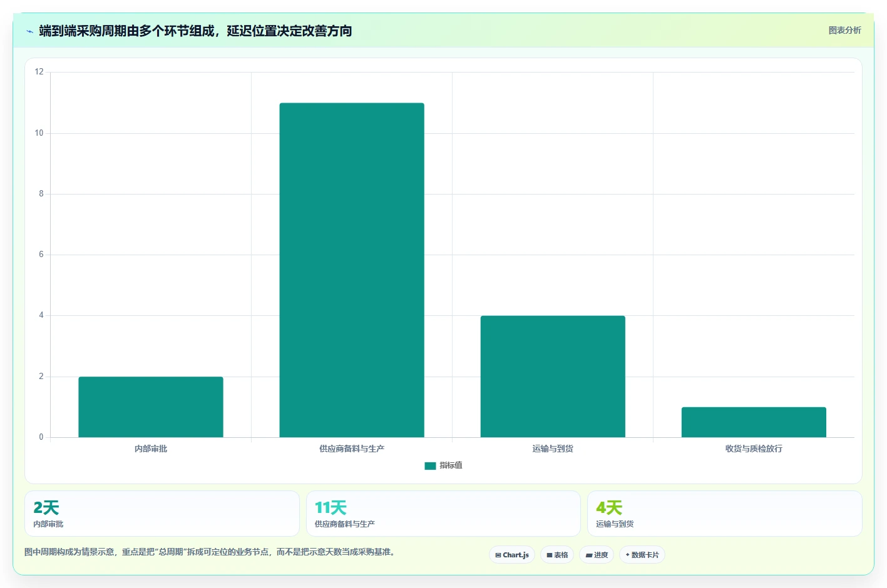Click the 供应商备料与生产 bar in chart
Image resolution: width=887 pixels, height=588 pixels.
tap(352, 270)
